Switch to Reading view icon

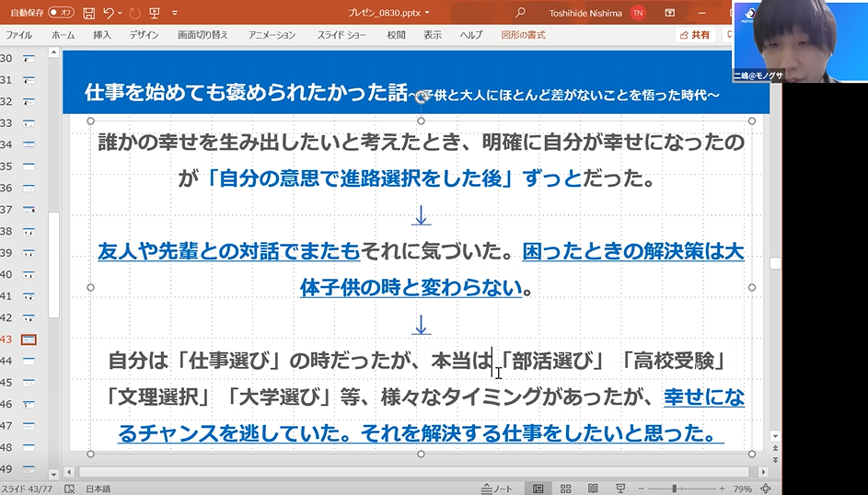[593, 489]
